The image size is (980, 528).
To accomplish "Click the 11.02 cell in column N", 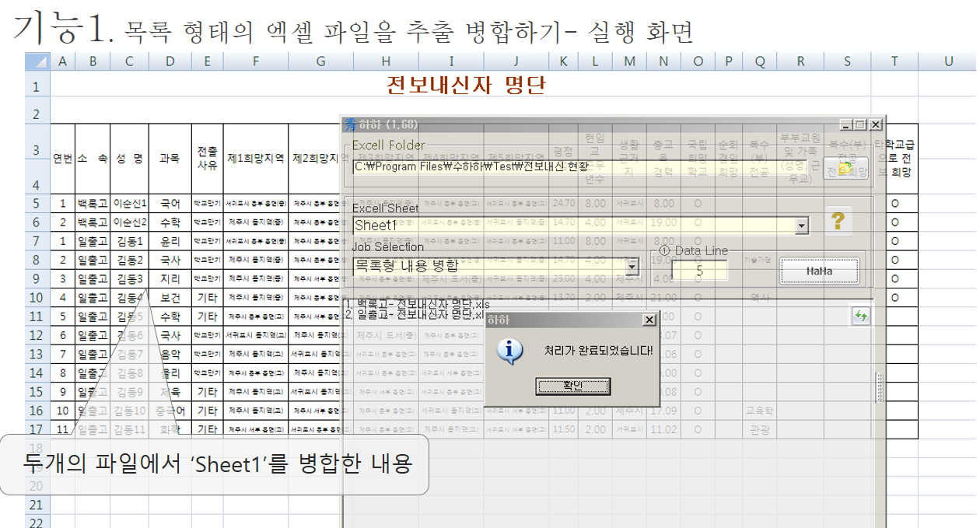I will [x=663, y=429].
